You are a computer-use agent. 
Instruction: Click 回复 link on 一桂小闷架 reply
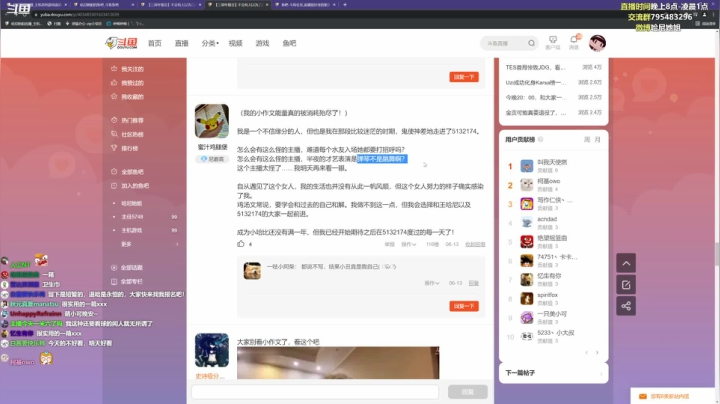[x=473, y=283]
